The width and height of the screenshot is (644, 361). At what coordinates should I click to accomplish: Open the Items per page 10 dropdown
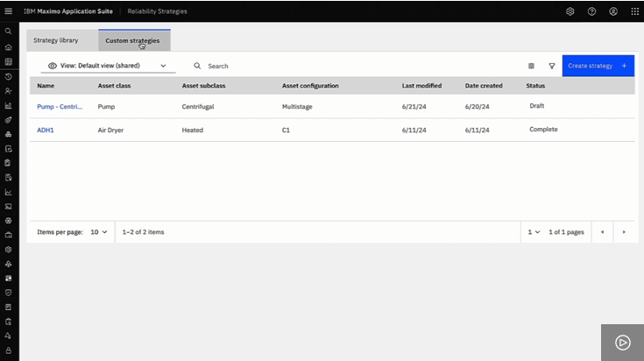click(x=98, y=232)
